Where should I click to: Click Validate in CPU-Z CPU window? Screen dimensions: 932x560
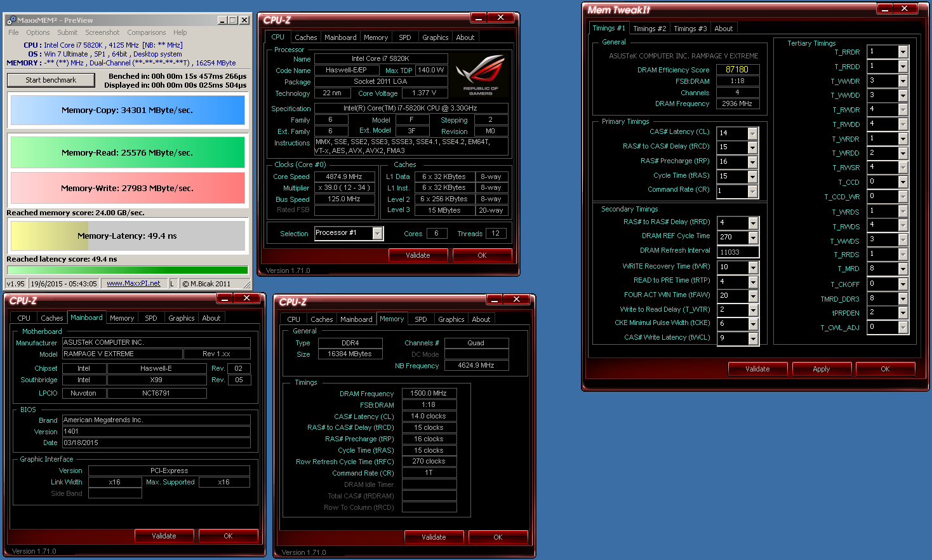click(418, 255)
